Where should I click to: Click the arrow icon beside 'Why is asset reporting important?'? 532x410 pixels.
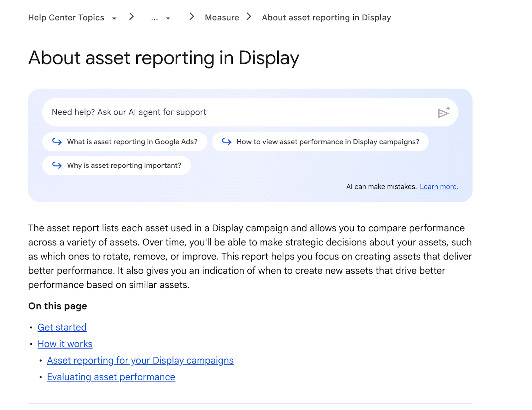tap(57, 165)
